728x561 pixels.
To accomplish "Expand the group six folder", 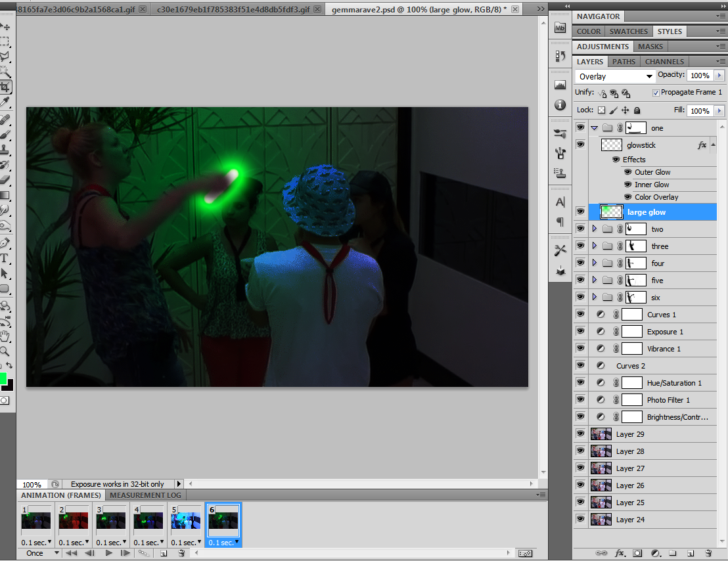I will pyautogui.click(x=594, y=297).
